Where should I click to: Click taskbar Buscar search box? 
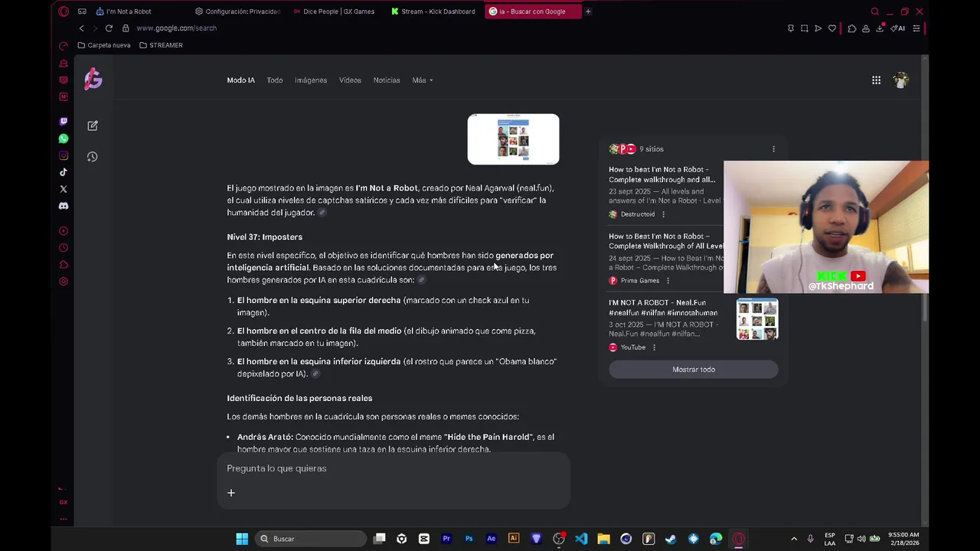click(x=310, y=539)
